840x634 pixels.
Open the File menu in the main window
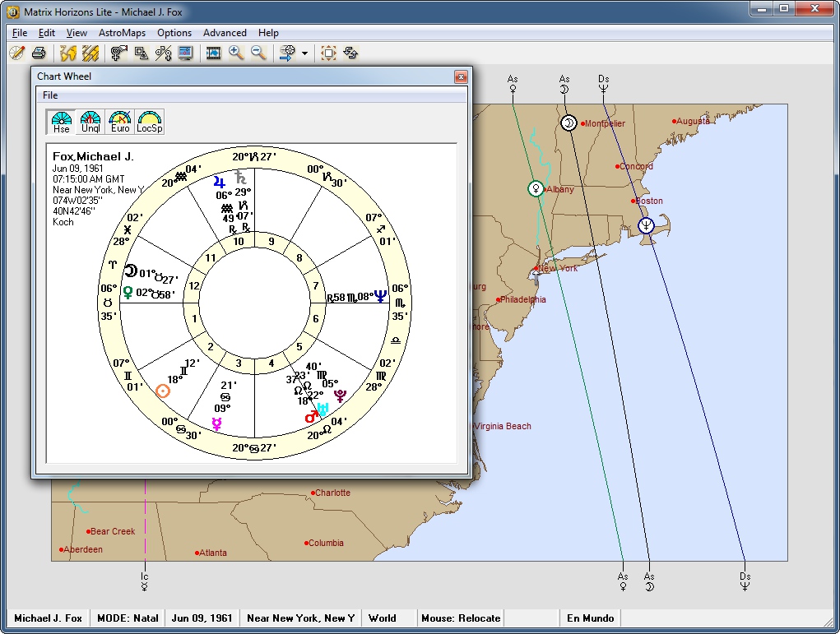19,33
